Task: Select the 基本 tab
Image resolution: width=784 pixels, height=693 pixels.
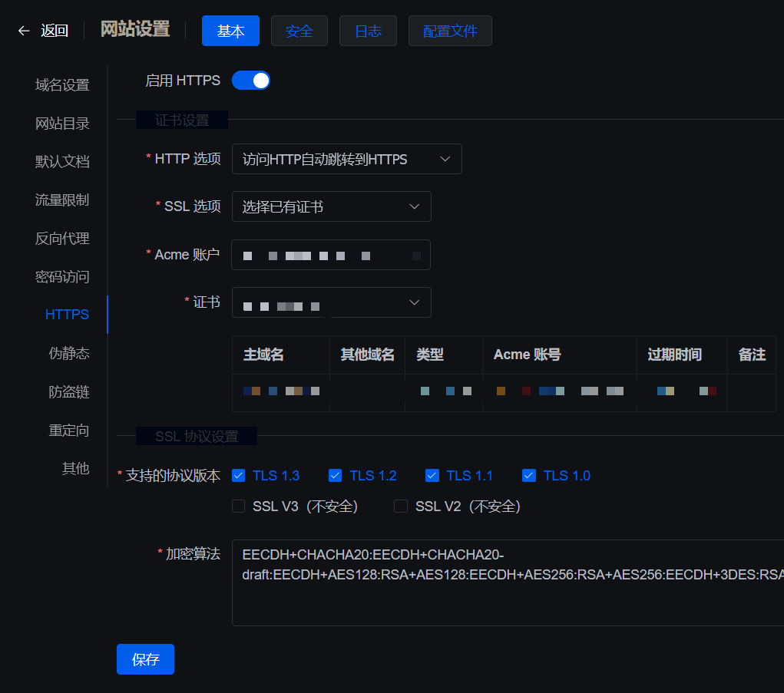Action: click(230, 31)
